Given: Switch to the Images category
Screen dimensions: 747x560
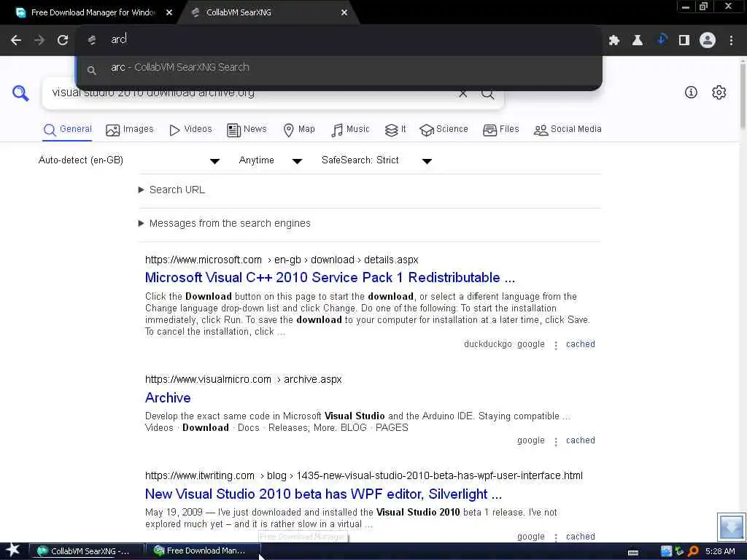Looking at the screenshot, I should click(x=130, y=130).
